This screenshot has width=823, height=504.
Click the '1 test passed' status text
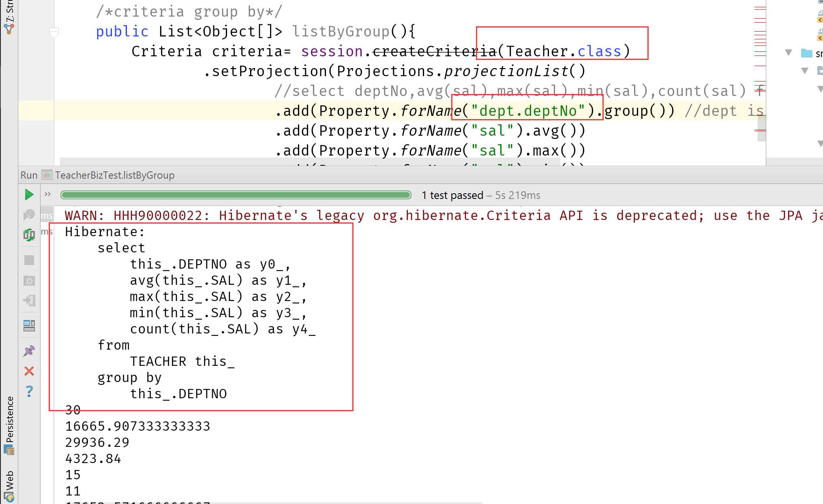452,195
